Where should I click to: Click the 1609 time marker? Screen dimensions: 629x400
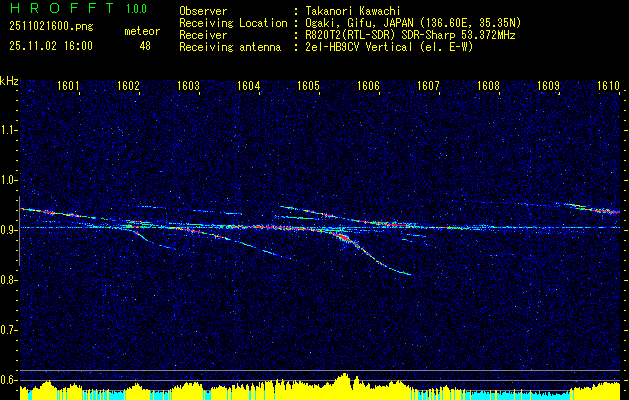pyautogui.click(x=548, y=86)
